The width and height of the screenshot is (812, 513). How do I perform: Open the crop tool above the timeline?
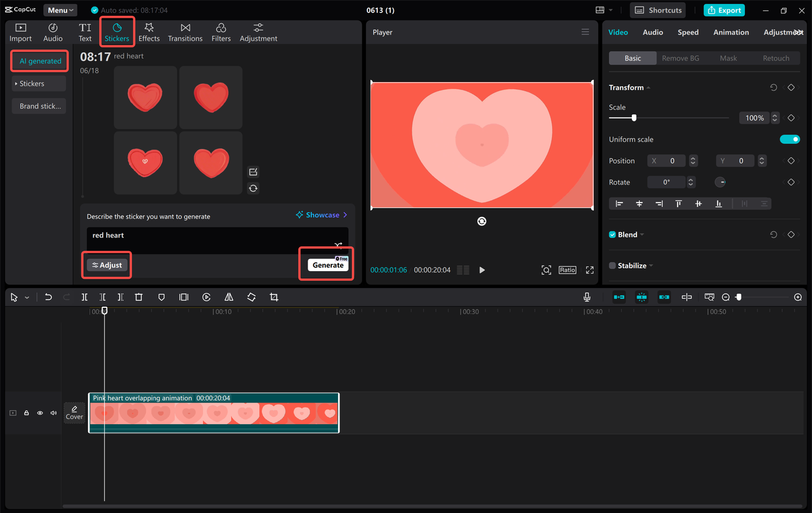273,296
